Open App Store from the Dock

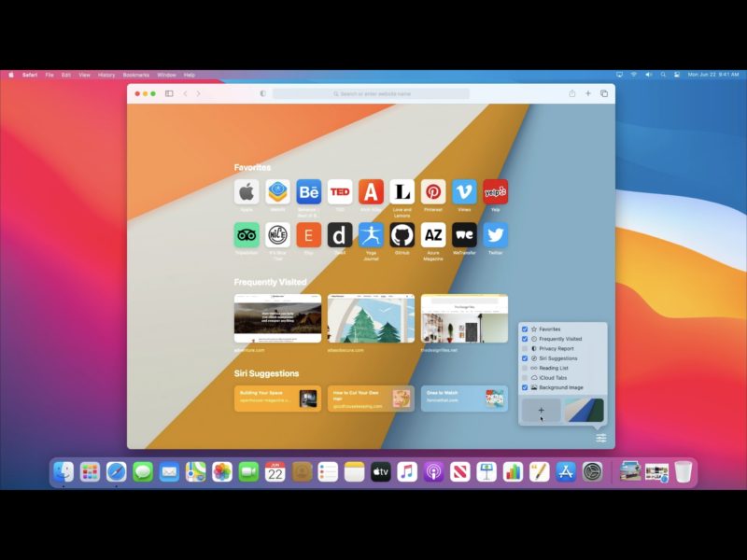(566, 472)
